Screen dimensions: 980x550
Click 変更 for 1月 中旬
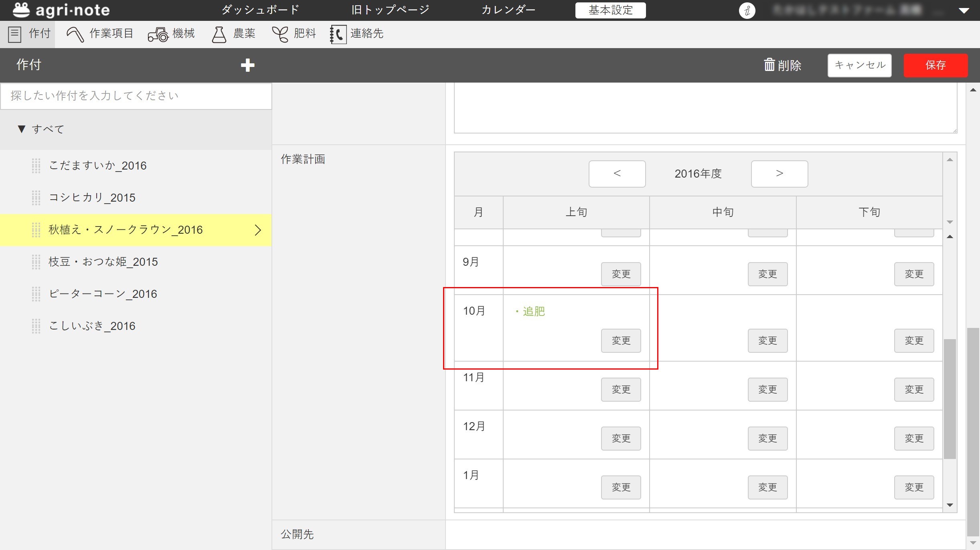coord(767,487)
